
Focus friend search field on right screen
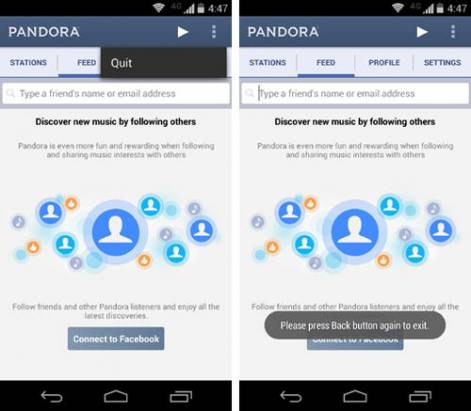pyautogui.click(x=355, y=93)
